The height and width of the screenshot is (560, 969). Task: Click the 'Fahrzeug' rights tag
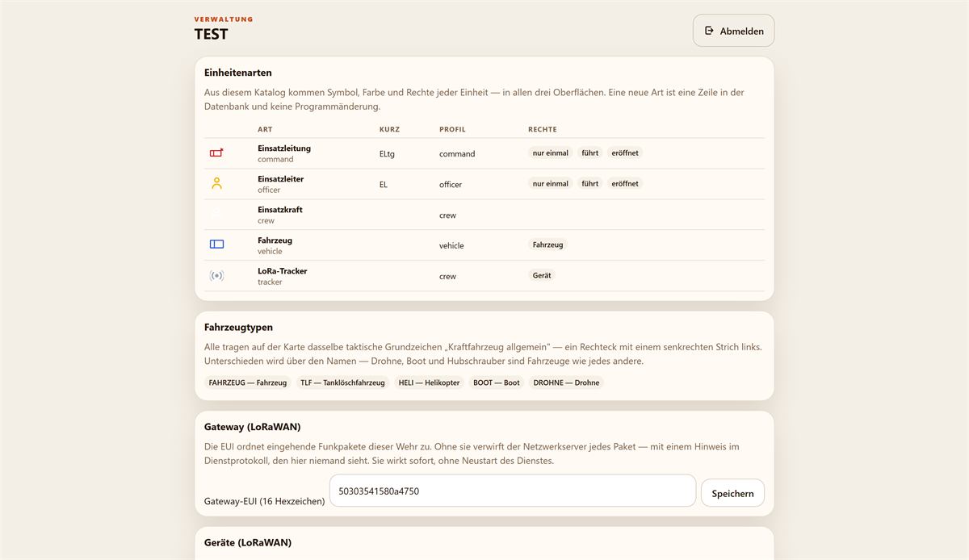[x=548, y=244]
